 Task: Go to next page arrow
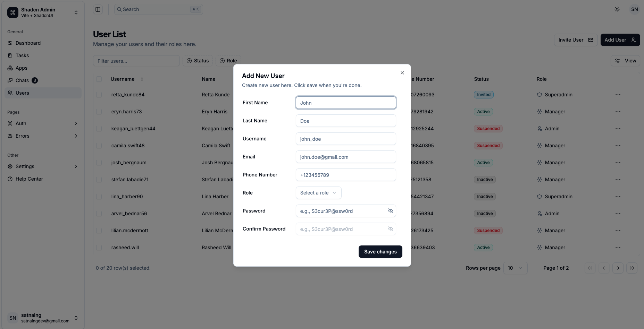click(x=618, y=268)
